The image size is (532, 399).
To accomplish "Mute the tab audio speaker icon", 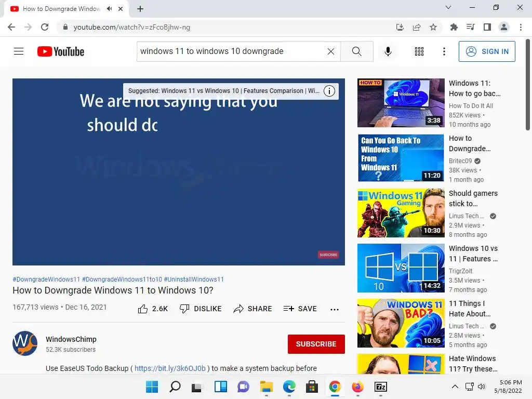I will point(109,9).
